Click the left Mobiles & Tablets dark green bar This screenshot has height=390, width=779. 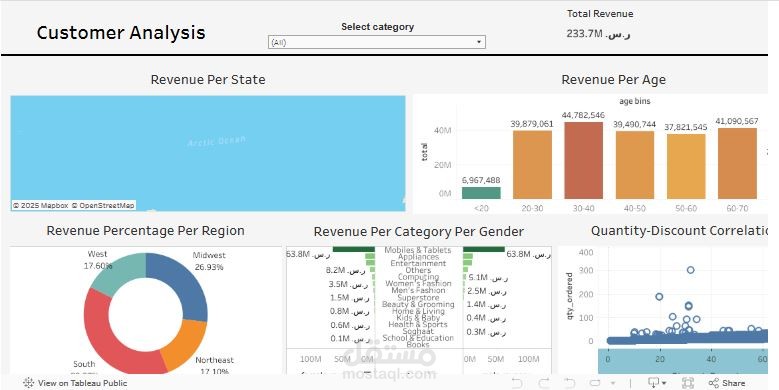[354, 249]
